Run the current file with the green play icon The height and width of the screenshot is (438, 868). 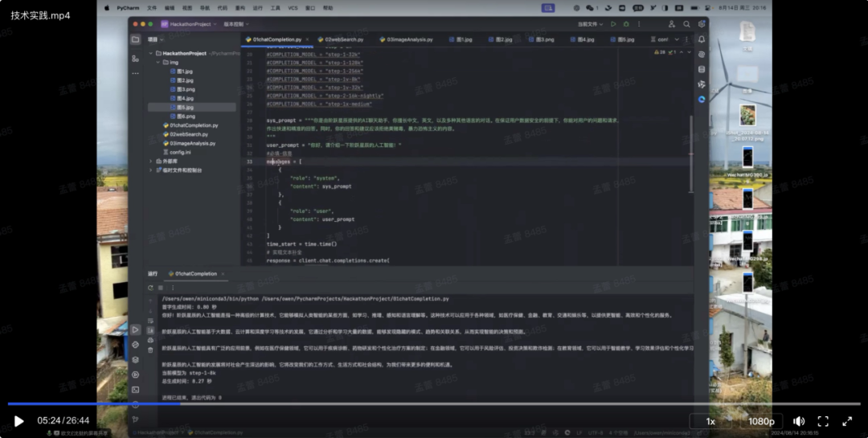[x=612, y=24]
